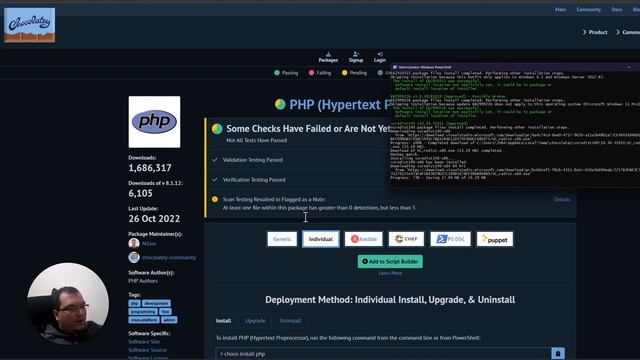
Task: Select the PS DSC deployment method
Action: click(450, 239)
